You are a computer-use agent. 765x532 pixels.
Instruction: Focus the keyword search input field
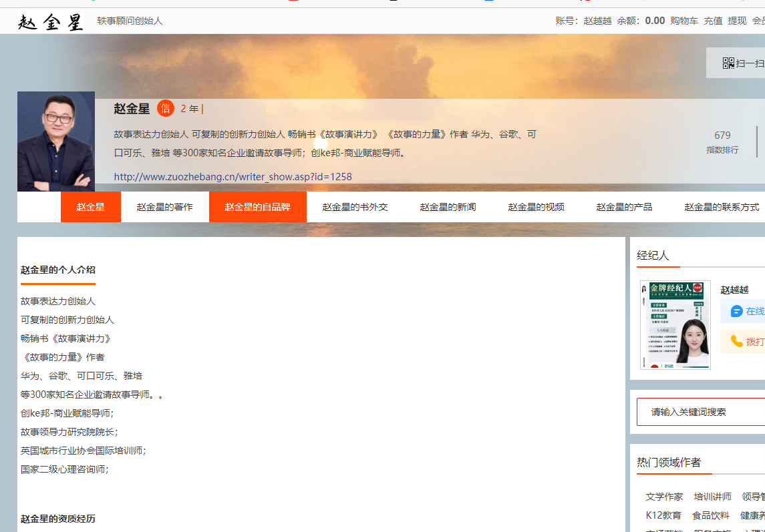(702, 412)
